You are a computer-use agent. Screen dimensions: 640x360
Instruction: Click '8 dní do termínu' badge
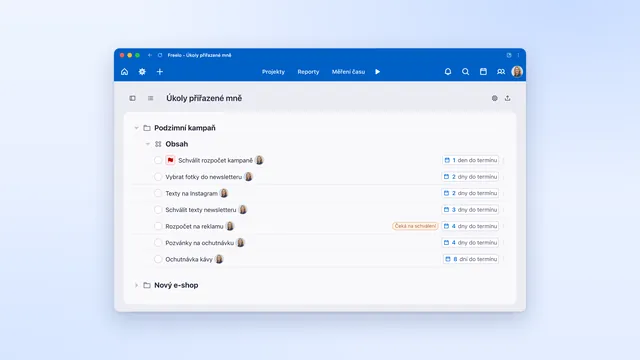471,259
